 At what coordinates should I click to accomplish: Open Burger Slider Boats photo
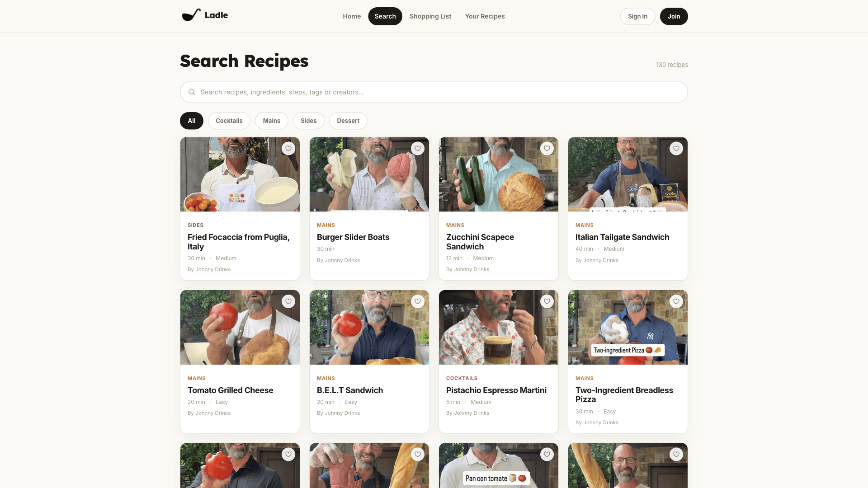click(369, 174)
